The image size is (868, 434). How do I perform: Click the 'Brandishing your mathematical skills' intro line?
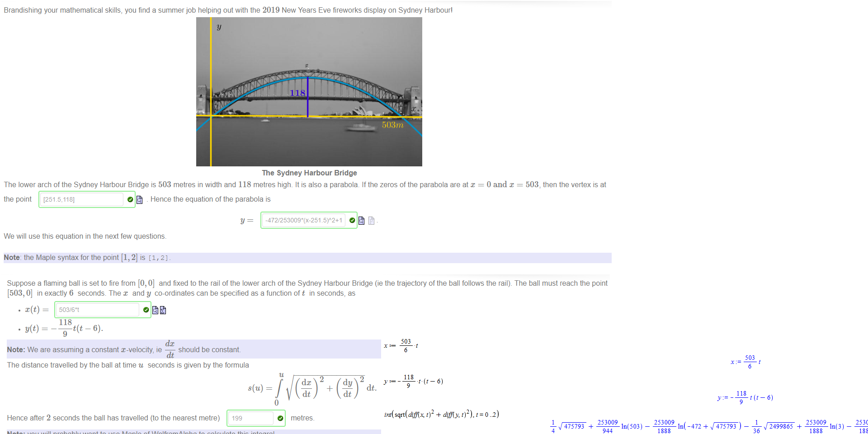coord(228,10)
